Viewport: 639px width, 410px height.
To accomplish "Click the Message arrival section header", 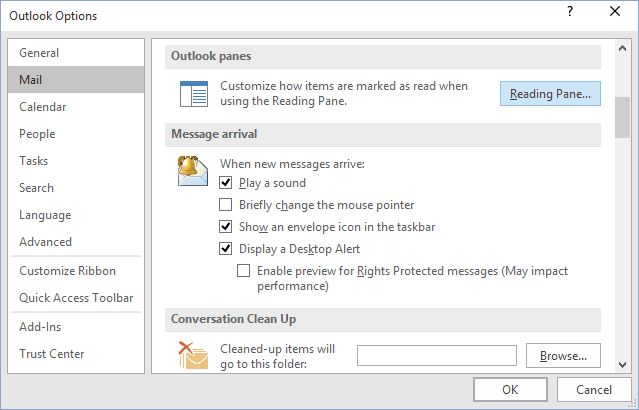I will point(383,134).
